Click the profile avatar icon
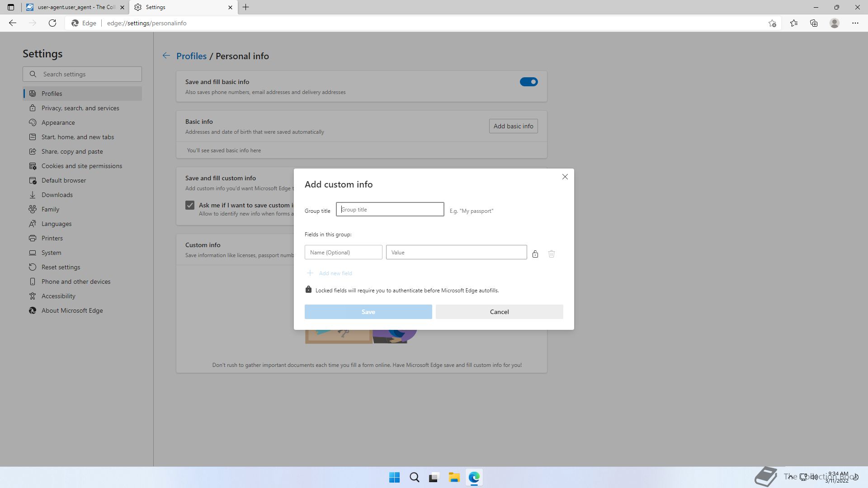Image resolution: width=868 pixels, height=488 pixels. point(835,23)
